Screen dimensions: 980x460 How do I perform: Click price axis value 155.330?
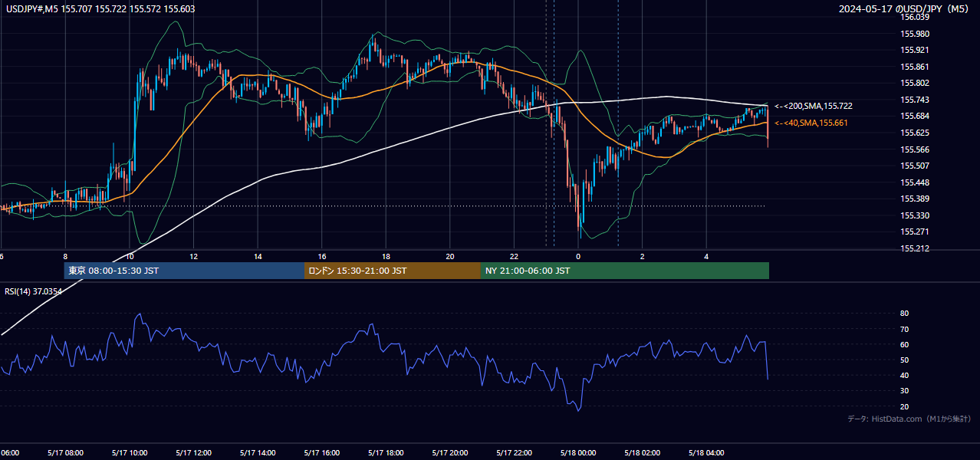915,215
